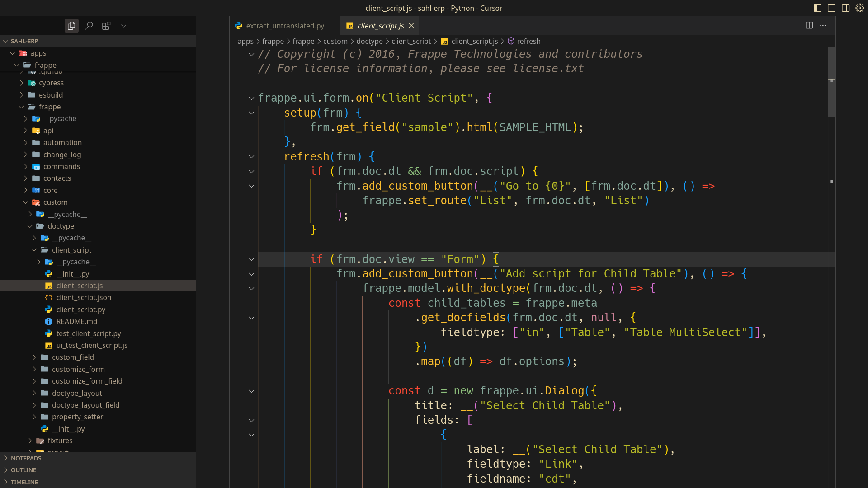
Task: Open editor More Actions ellipsis menu
Action: [823, 25]
